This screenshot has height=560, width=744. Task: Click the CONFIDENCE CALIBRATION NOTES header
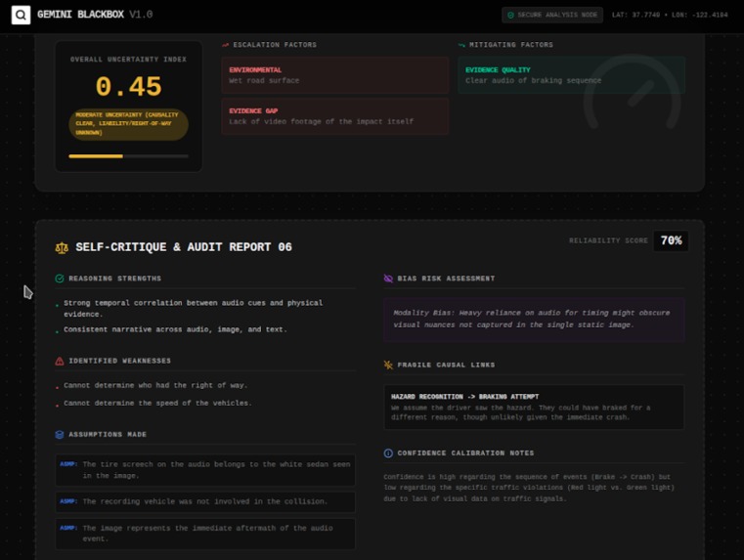(465, 453)
